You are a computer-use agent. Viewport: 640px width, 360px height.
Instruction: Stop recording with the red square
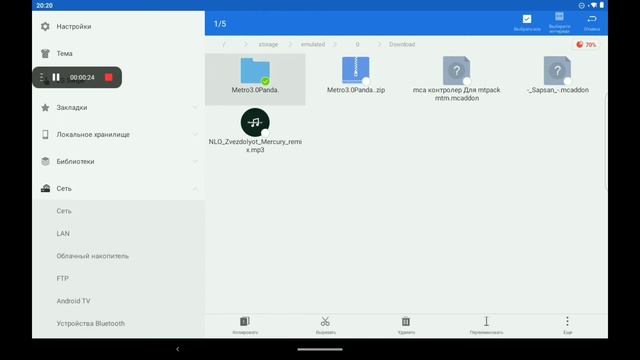coord(109,77)
